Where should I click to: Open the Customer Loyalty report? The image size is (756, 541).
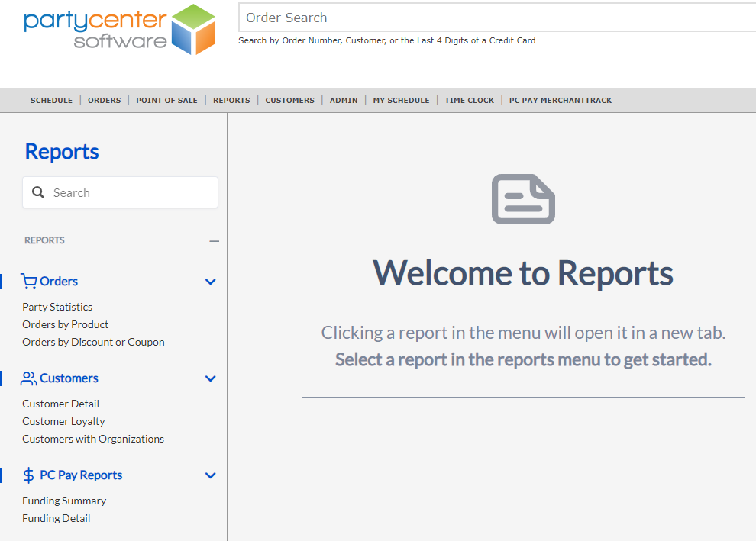point(63,421)
